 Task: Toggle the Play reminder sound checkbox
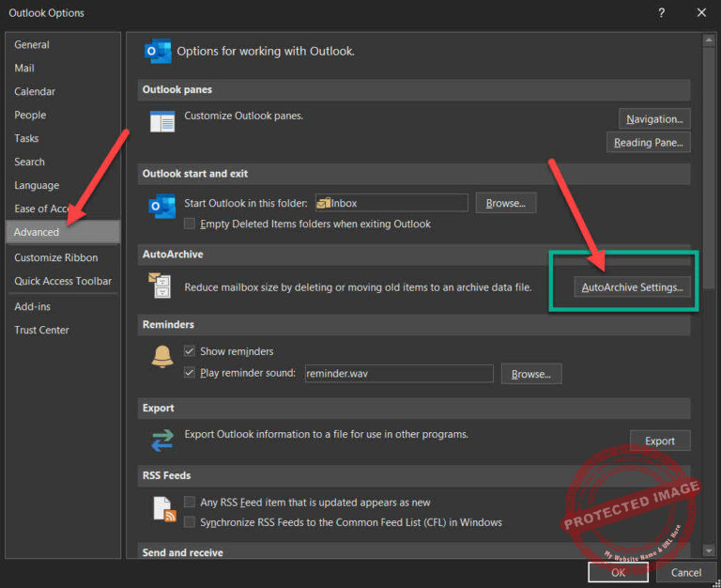[189, 372]
